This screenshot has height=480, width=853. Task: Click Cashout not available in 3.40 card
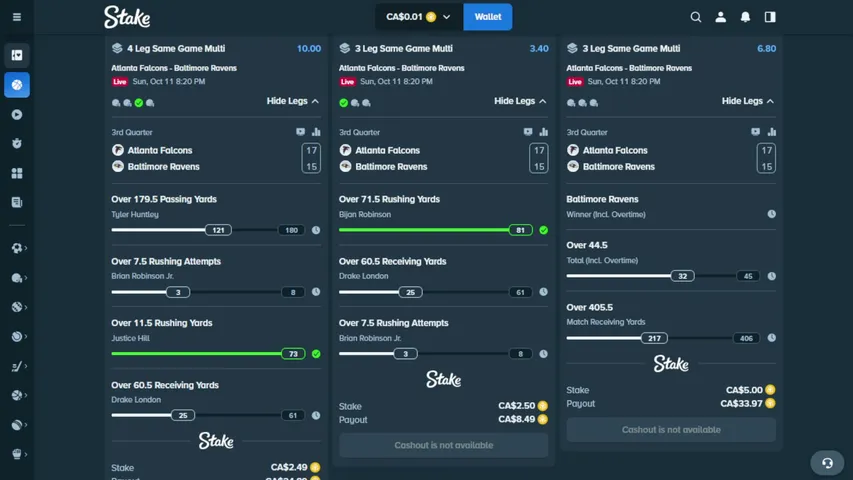tap(443, 445)
